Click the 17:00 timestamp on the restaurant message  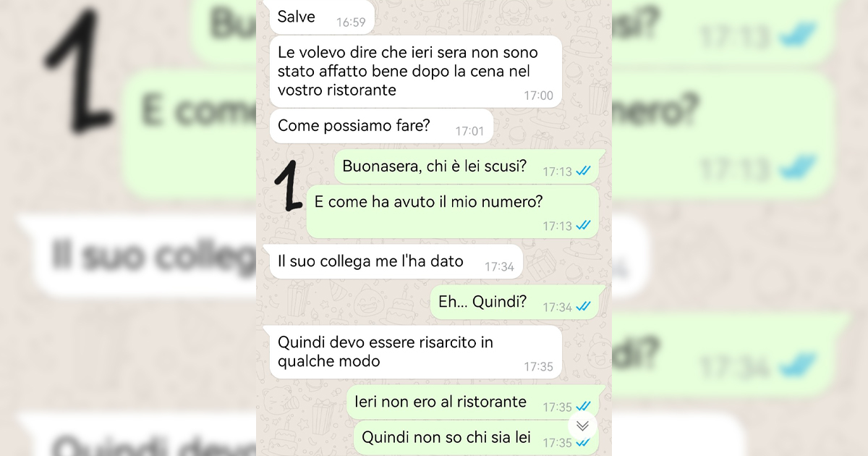[538, 96]
